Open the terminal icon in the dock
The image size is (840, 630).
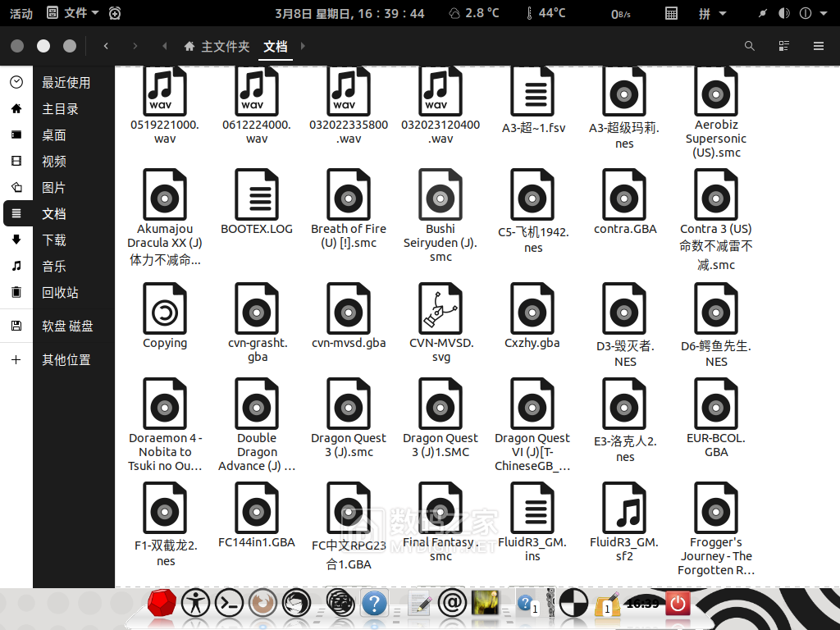pyautogui.click(x=230, y=605)
